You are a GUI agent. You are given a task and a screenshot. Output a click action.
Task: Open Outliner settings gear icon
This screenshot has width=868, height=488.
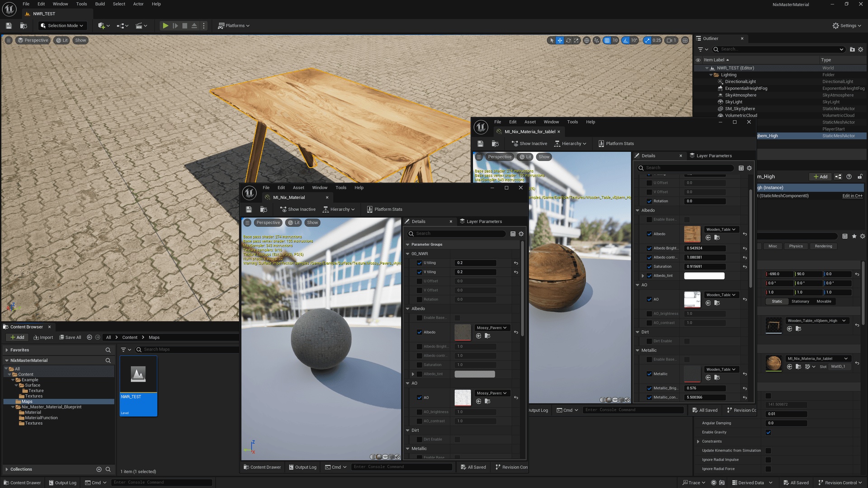pyautogui.click(x=860, y=49)
